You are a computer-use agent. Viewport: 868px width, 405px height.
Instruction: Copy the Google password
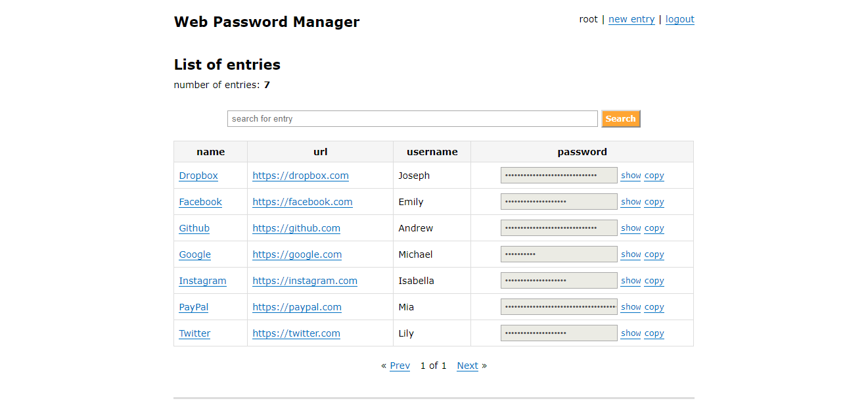click(654, 254)
